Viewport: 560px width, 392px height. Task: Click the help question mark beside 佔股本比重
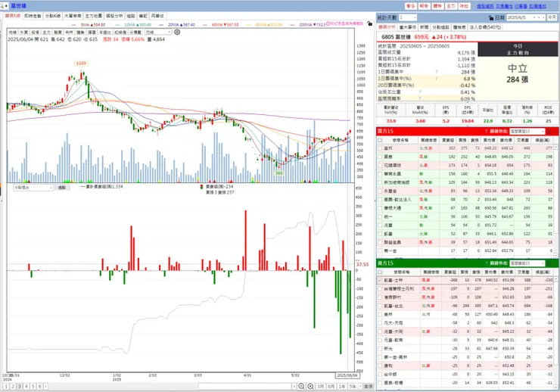tap(420, 92)
